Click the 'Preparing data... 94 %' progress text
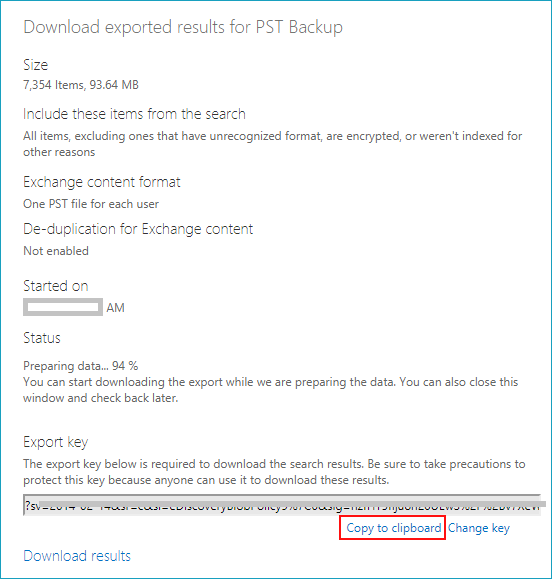 tap(80, 366)
